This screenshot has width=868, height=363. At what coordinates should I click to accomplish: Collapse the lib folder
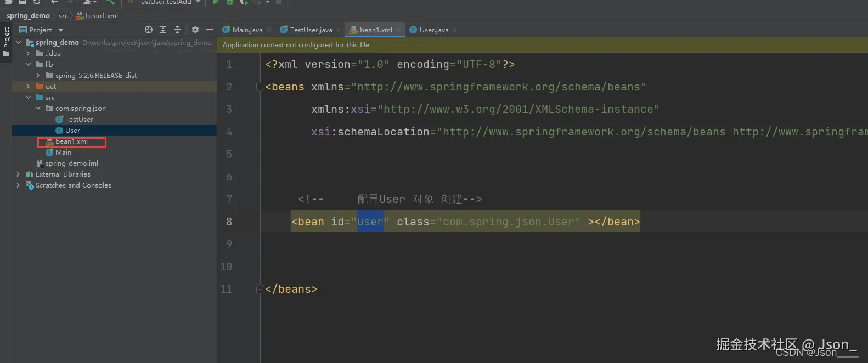pyautogui.click(x=29, y=64)
